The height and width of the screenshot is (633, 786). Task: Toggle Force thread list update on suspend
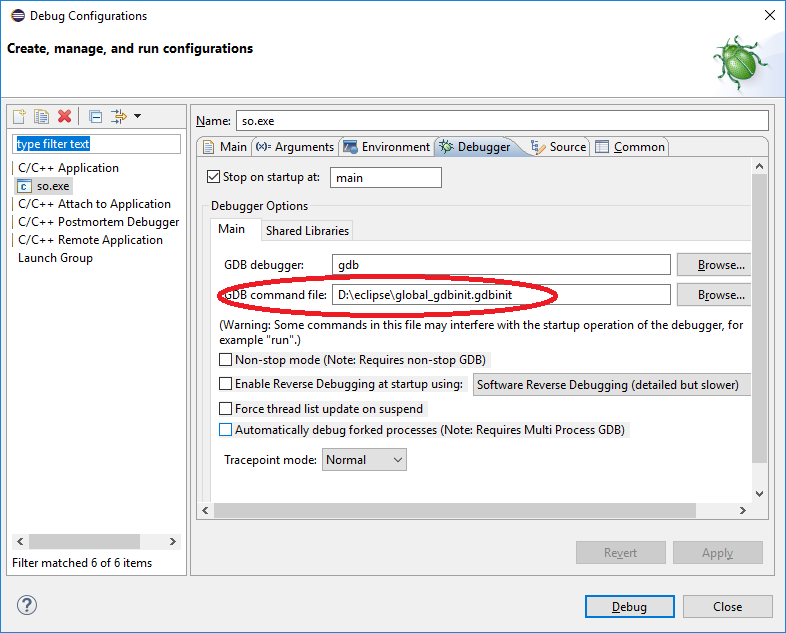point(225,408)
